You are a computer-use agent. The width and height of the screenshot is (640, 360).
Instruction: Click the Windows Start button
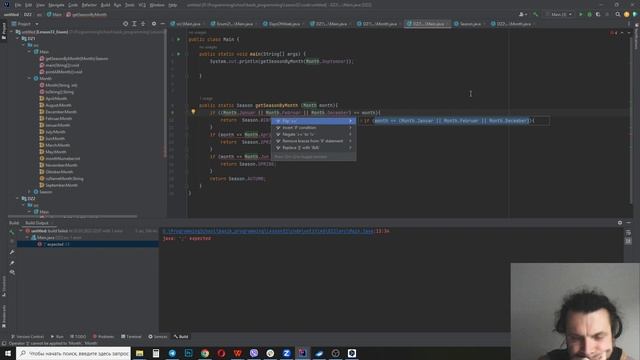pos(8,353)
